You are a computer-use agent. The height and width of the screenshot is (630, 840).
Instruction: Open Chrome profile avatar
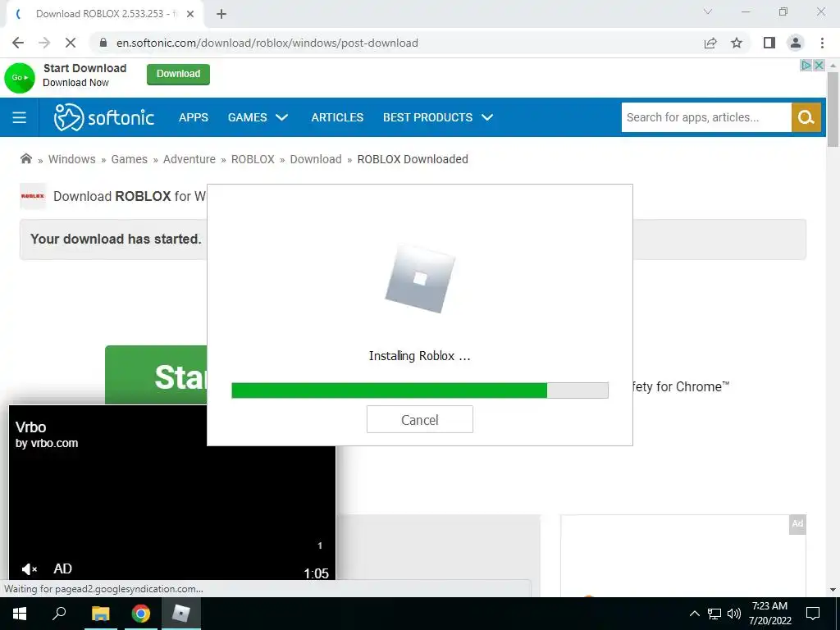pos(796,43)
